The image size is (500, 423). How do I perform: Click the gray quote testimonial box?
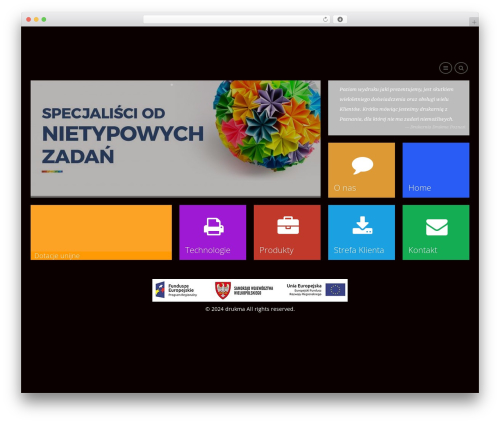click(399, 108)
